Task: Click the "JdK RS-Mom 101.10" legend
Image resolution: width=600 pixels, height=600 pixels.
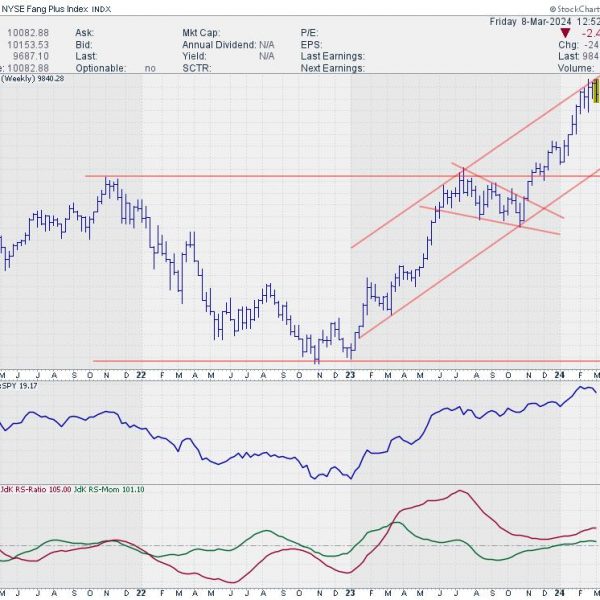Action: [x=109, y=489]
